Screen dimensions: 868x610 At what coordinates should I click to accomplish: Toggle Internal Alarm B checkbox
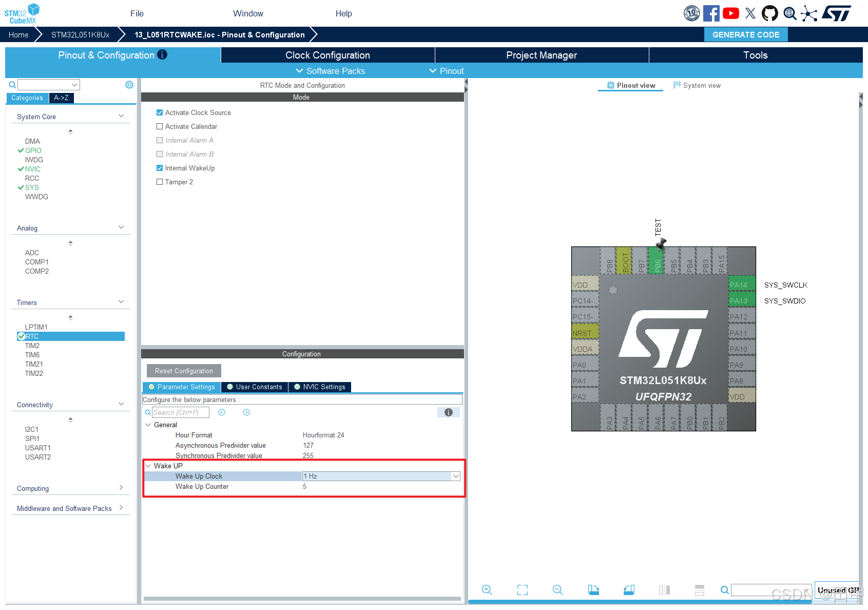160,154
